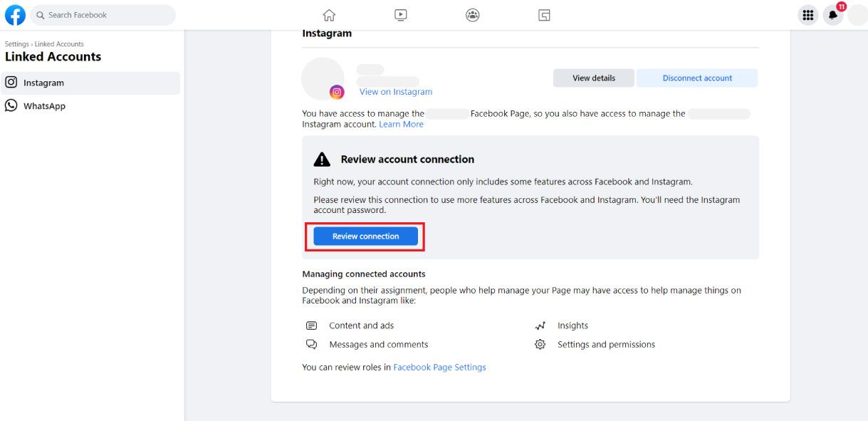Click the Linked Accounts title
The height and width of the screenshot is (421, 868).
click(53, 57)
